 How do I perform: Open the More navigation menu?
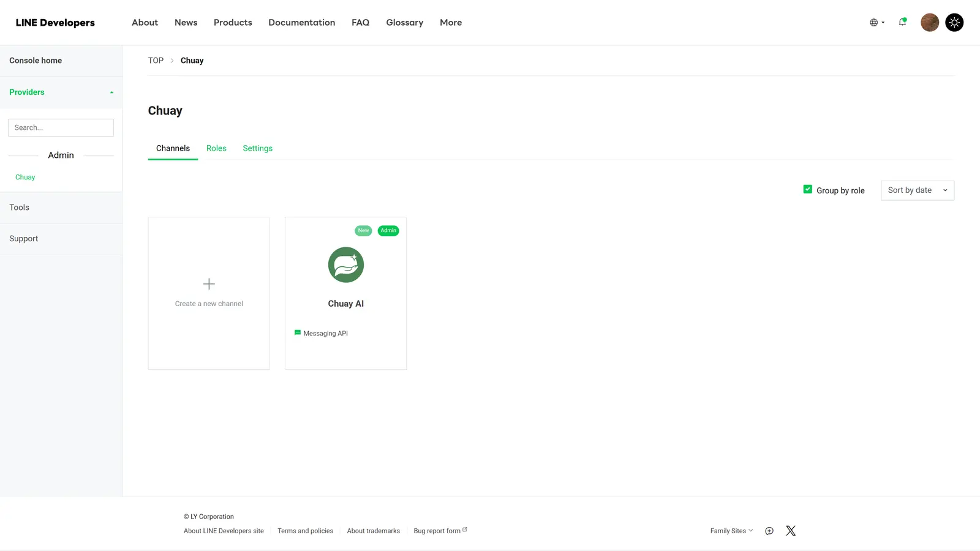pyautogui.click(x=451, y=23)
